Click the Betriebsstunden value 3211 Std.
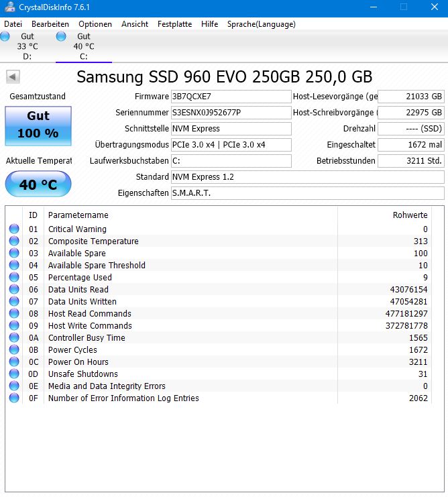The image size is (448, 497). pos(411,161)
